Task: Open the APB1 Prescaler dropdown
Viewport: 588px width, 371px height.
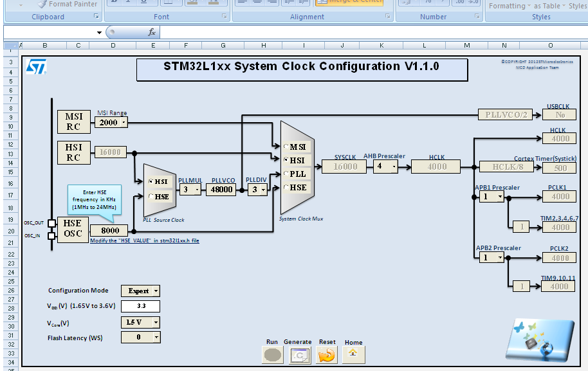Action: tap(500, 197)
